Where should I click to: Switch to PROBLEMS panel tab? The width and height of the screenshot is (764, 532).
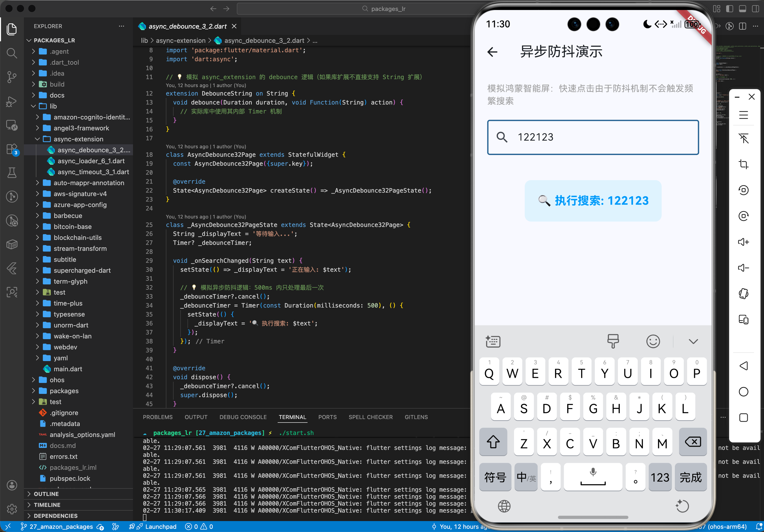pos(158,417)
